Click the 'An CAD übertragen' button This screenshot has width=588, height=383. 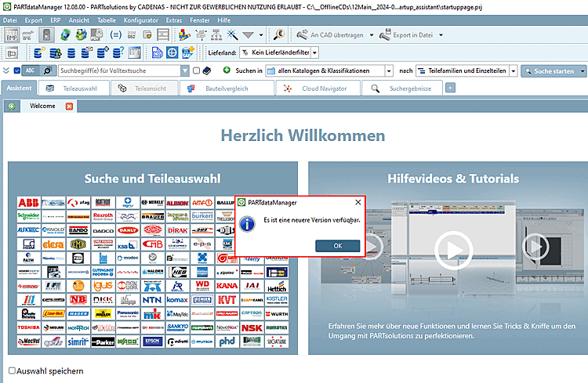tap(330, 34)
